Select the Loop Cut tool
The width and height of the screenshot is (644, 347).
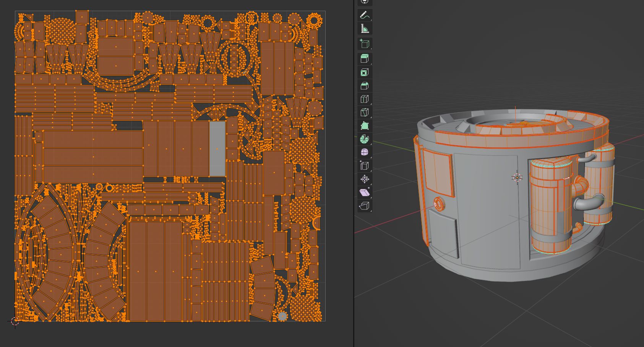pyautogui.click(x=364, y=99)
